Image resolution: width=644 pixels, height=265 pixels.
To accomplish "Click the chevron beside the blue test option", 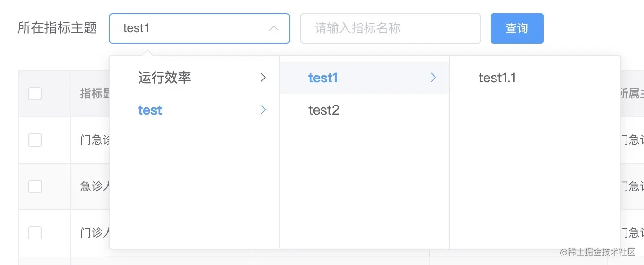I will [263, 110].
